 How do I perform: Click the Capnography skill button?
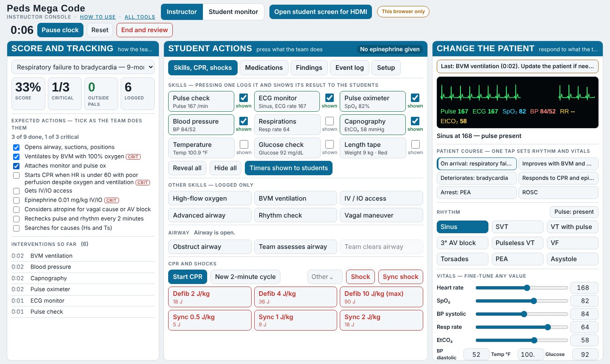click(x=373, y=125)
